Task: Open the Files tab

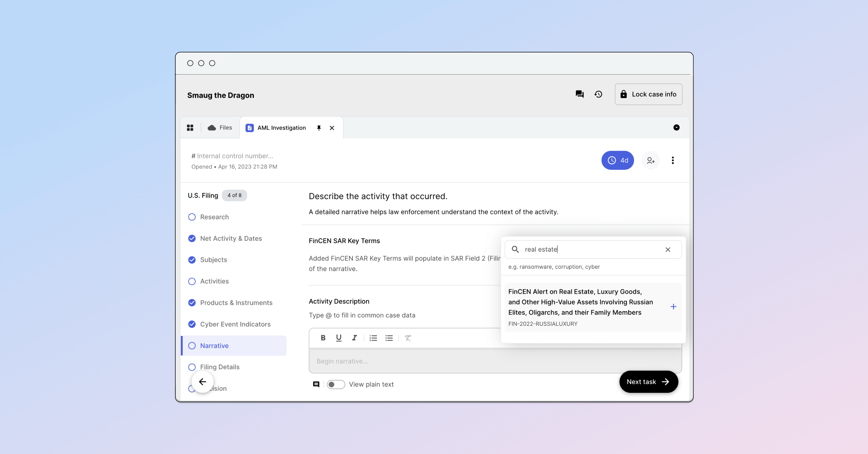Action: [x=220, y=127]
